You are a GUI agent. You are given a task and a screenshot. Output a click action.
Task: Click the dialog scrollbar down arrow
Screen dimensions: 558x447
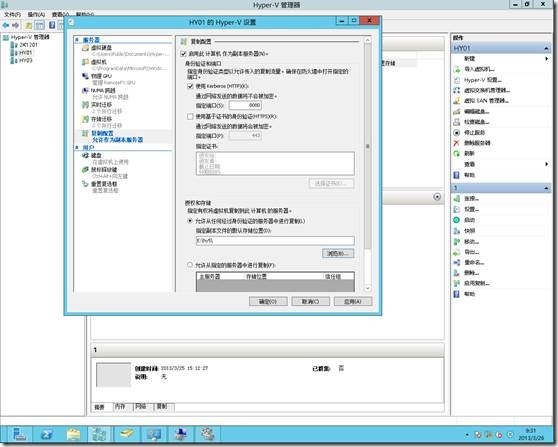click(368, 288)
